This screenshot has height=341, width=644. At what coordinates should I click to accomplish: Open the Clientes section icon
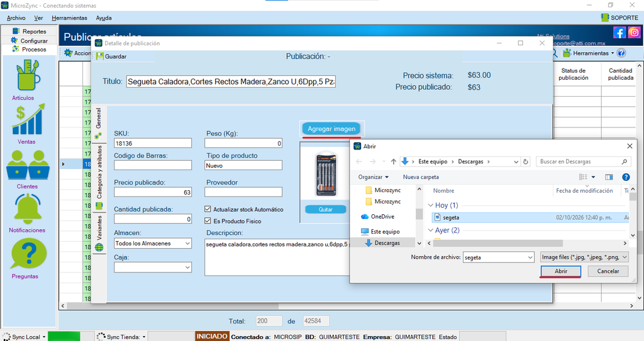click(x=28, y=165)
